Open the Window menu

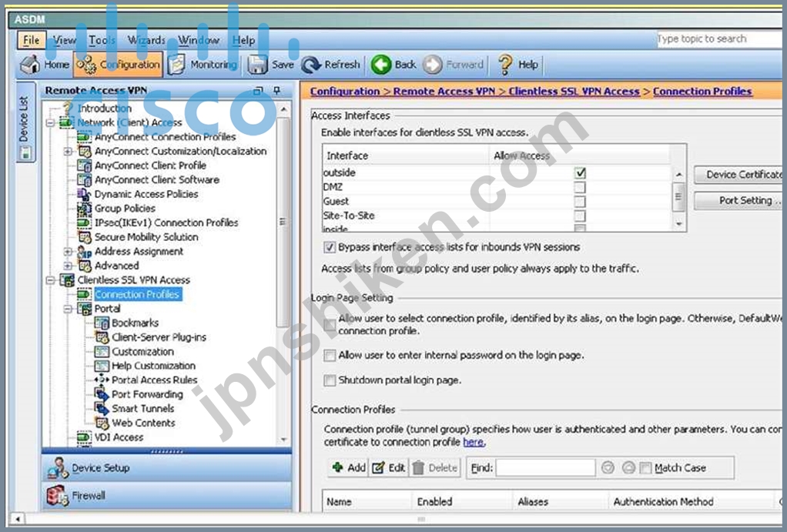[x=199, y=40]
